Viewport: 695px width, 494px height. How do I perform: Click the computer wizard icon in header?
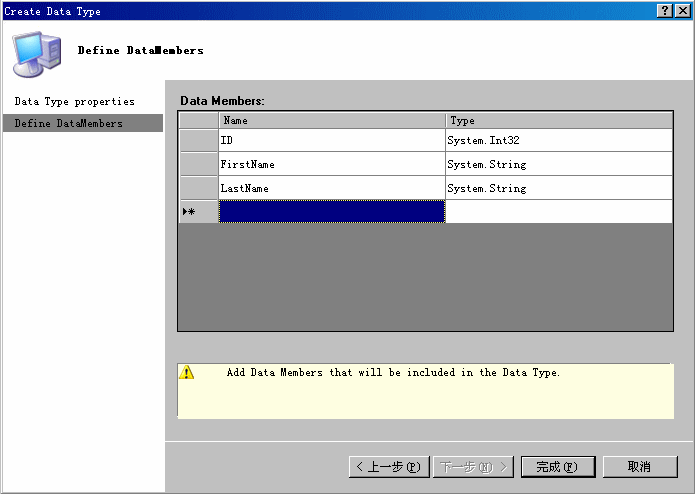click(x=35, y=53)
